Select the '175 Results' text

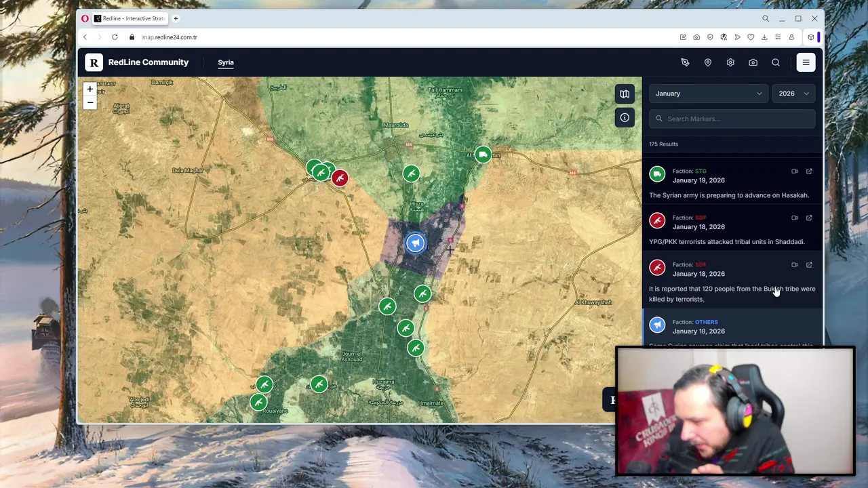coord(663,144)
